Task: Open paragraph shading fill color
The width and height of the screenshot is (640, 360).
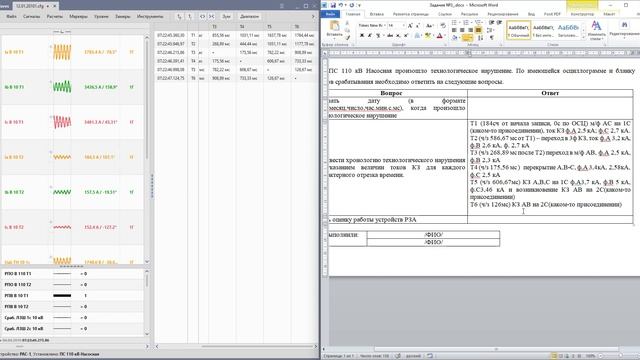Action: click(x=455, y=38)
